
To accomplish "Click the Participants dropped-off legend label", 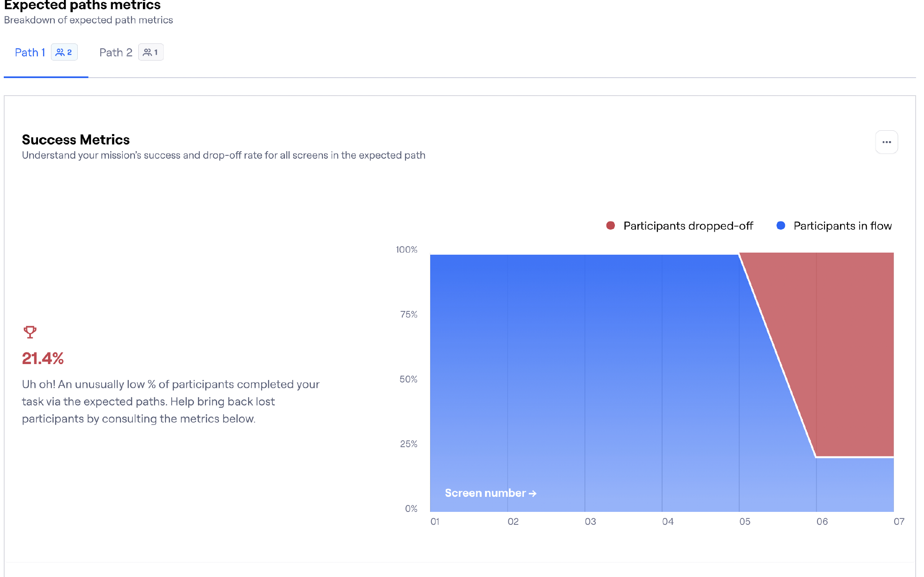I will pos(688,226).
